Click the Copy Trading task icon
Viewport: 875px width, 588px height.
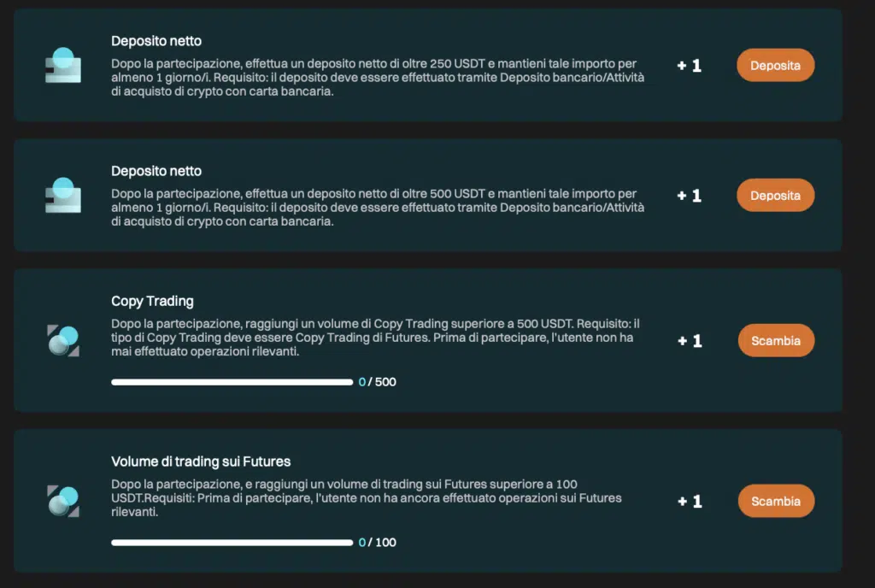63,341
